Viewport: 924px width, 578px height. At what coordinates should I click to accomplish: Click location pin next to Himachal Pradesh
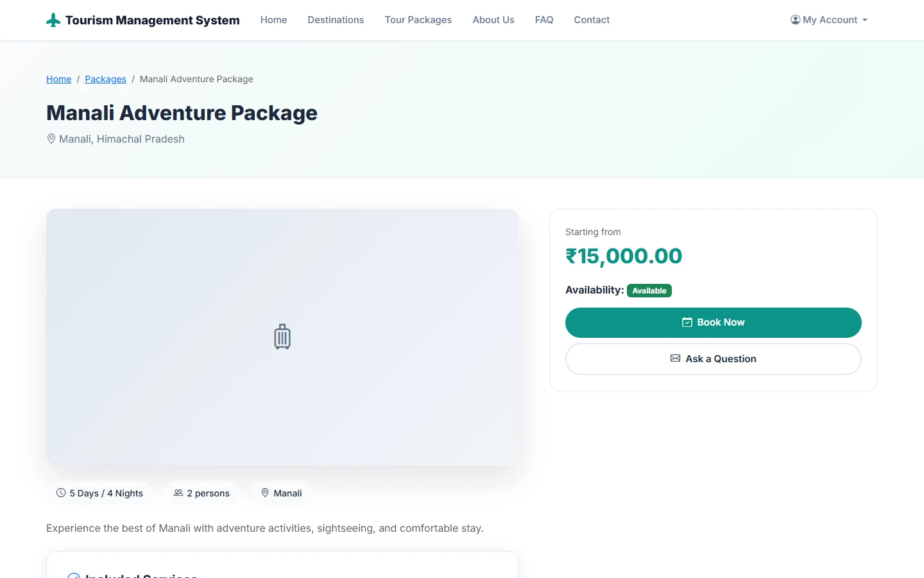[51, 139]
